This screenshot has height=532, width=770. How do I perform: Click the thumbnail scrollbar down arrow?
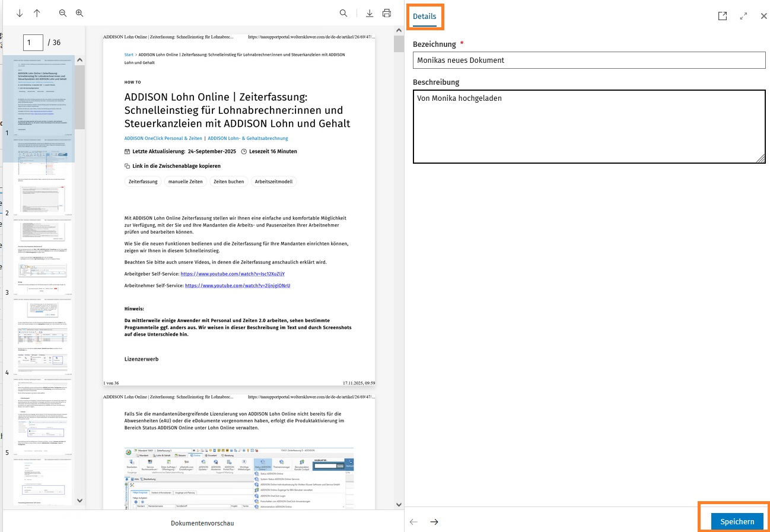click(x=79, y=501)
